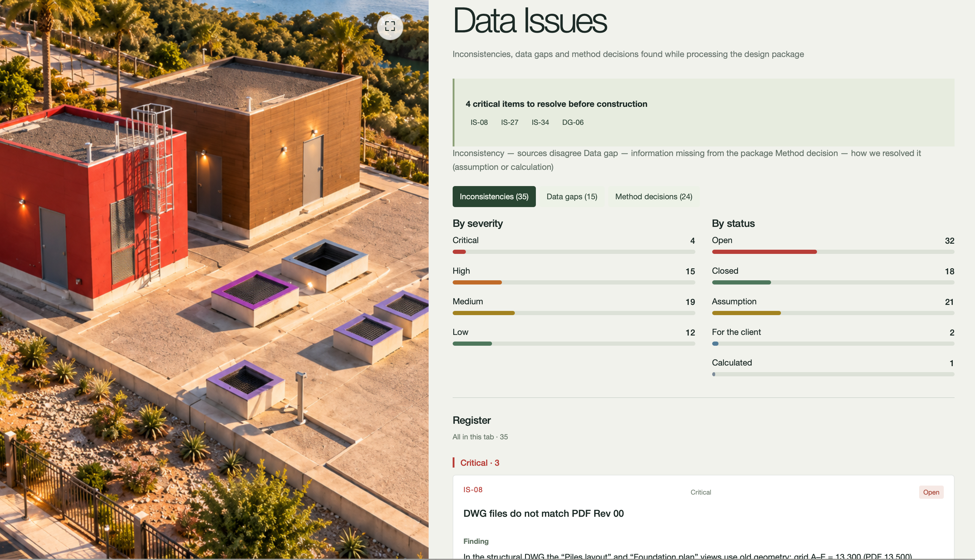Expand the building image to fullscreen
The width and height of the screenshot is (975, 560).
pyautogui.click(x=390, y=26)
